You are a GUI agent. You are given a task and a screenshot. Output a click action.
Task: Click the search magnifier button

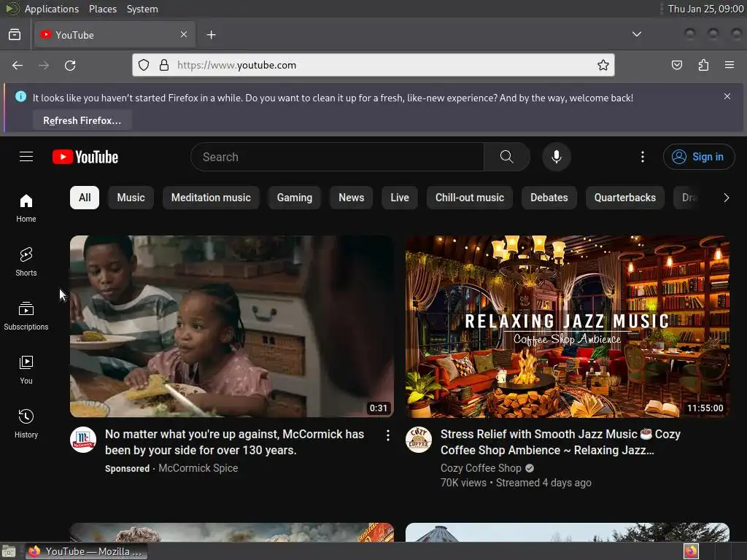506,157
